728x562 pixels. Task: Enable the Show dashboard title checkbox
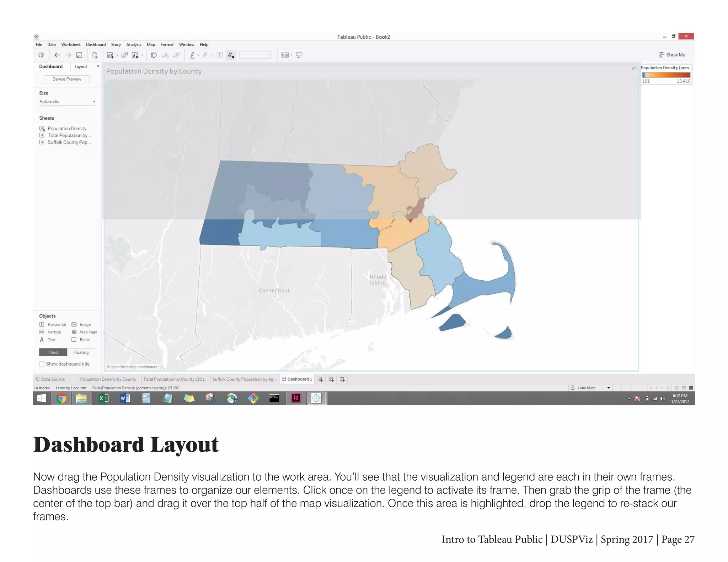42,364
